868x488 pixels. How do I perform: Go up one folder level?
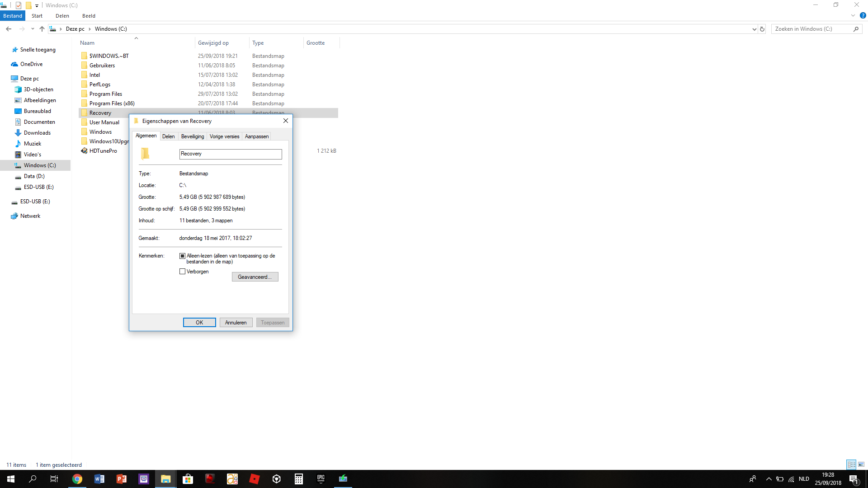click(42, 29)
